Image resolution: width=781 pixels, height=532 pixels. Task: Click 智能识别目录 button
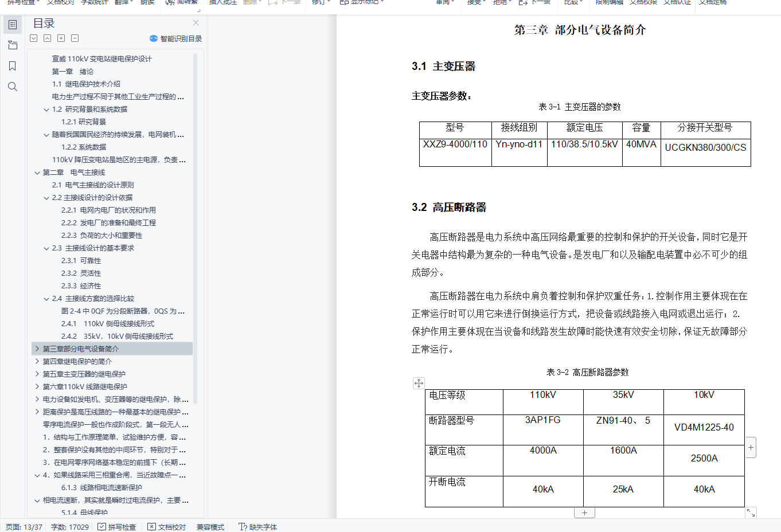(175, 38)
